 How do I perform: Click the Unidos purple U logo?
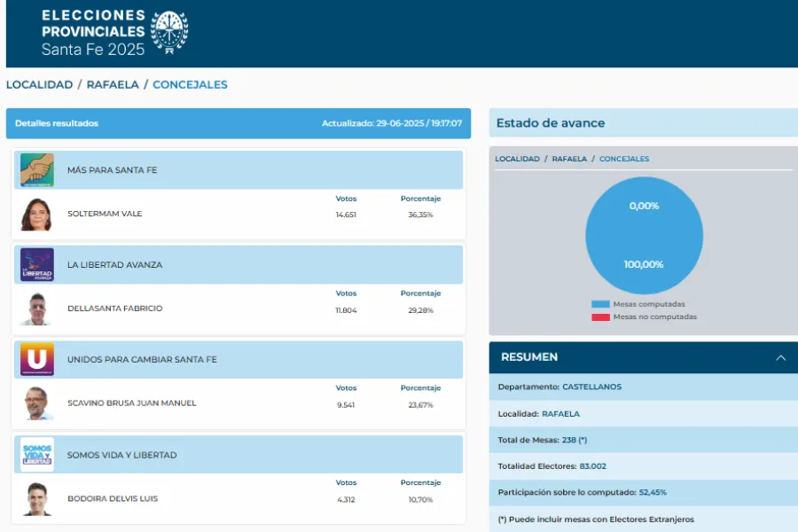(37, 359)
